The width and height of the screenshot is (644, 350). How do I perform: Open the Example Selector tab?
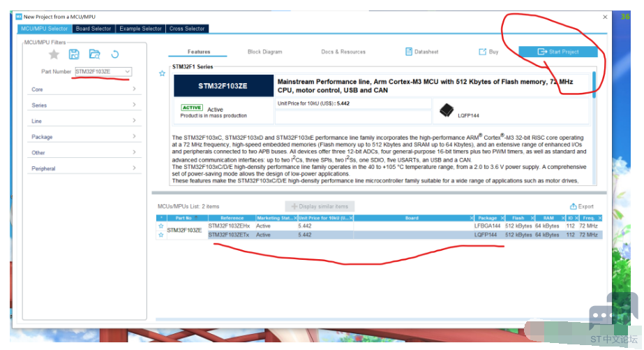(x=140, y=29)
